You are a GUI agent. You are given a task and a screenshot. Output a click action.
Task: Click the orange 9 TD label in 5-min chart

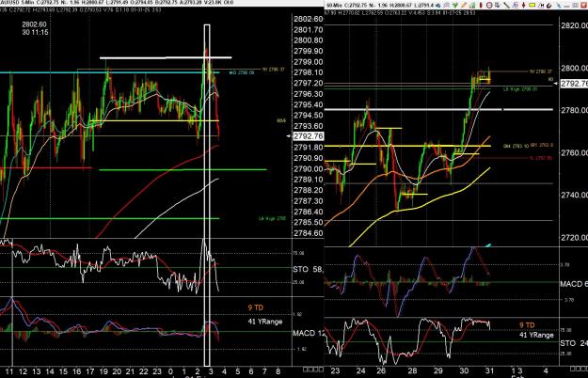[x=256, y=307]
